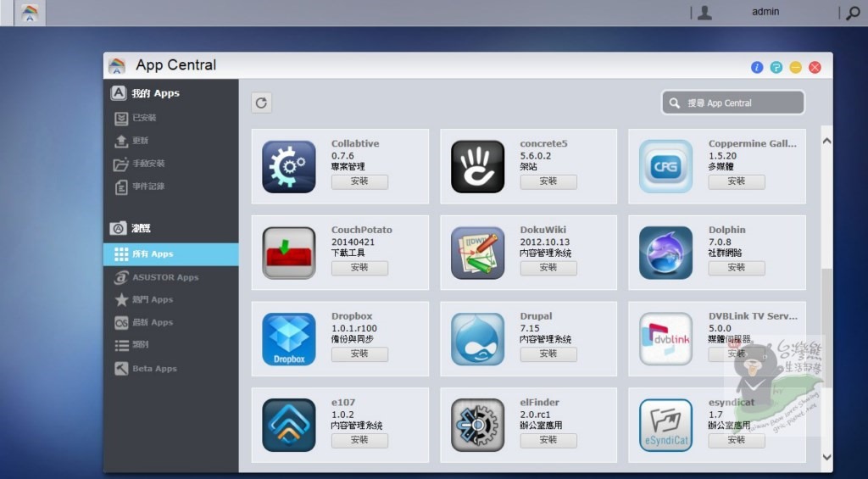Open the blue info icon in title bar
The image size is (868, 479).
pyautogui.click(x=757, y=68)
